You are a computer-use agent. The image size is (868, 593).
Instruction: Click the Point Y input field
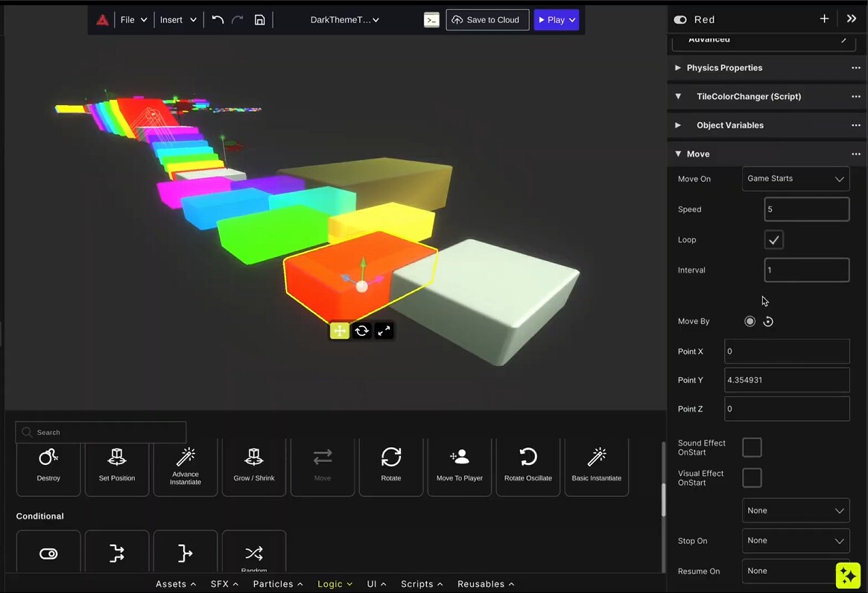coord(786,380)
